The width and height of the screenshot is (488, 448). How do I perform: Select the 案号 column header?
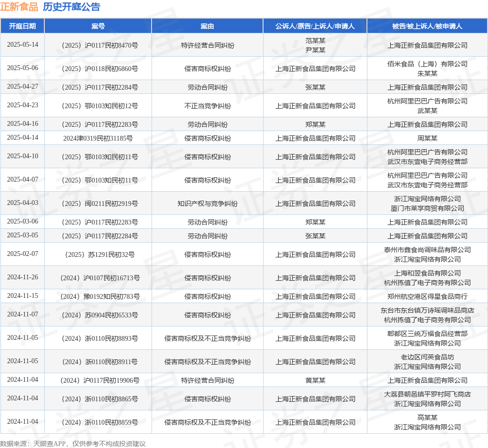[98, 26]
